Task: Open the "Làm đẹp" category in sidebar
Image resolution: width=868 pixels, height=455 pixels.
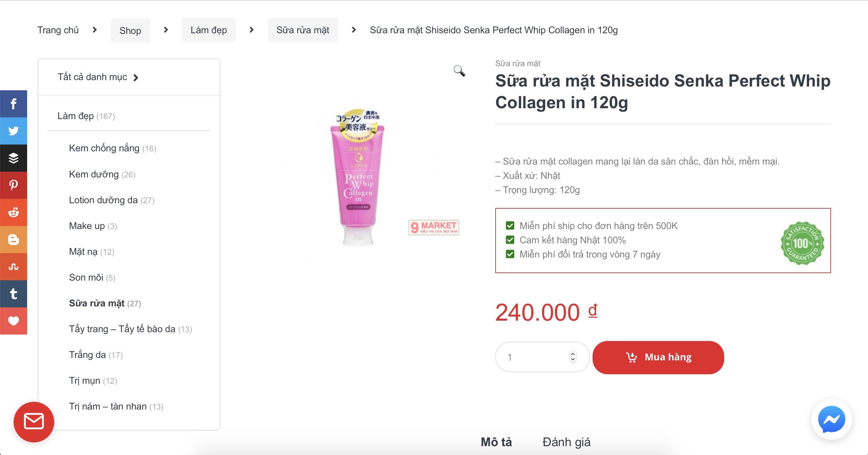Action: 76,116
